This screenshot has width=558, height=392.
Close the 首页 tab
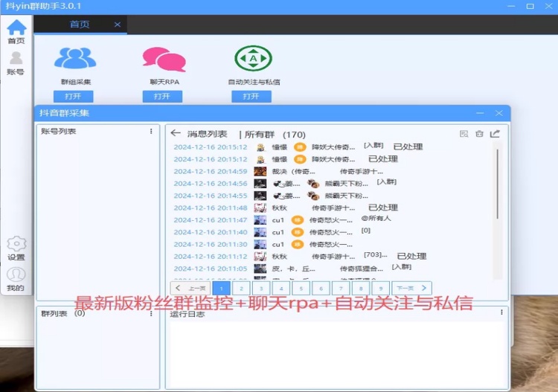pyautogui.click(x=118, y=25)
